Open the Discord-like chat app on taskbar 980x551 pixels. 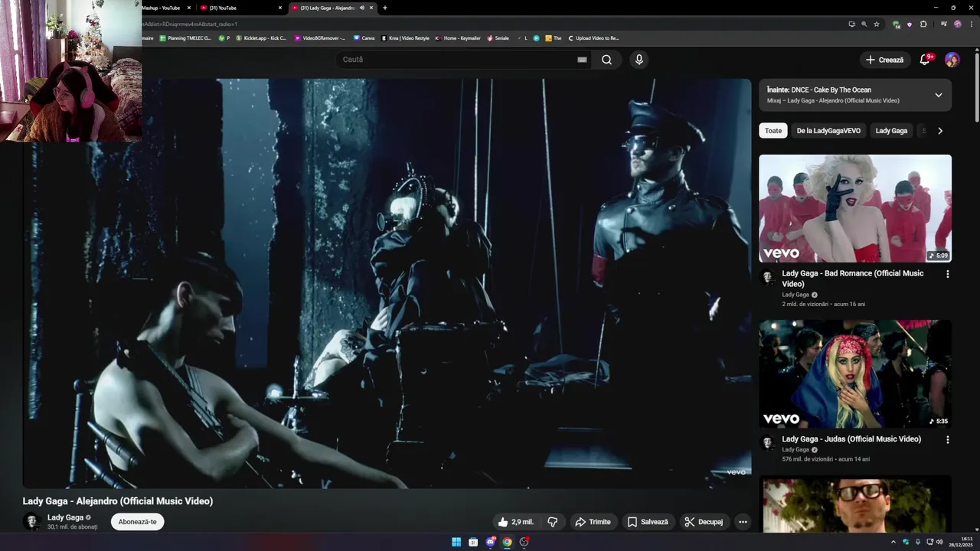(x=490, y=542)
